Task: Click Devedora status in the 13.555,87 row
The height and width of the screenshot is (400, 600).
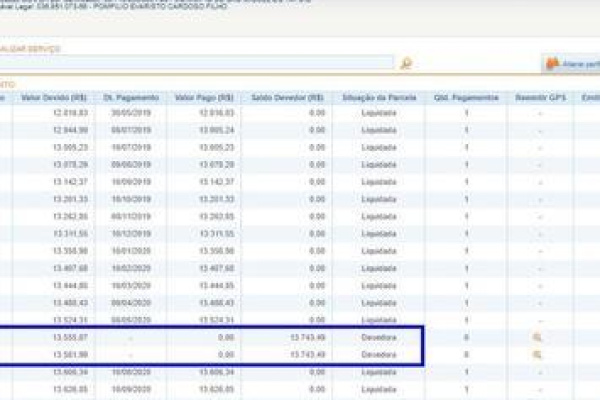Action: point(379,338)
